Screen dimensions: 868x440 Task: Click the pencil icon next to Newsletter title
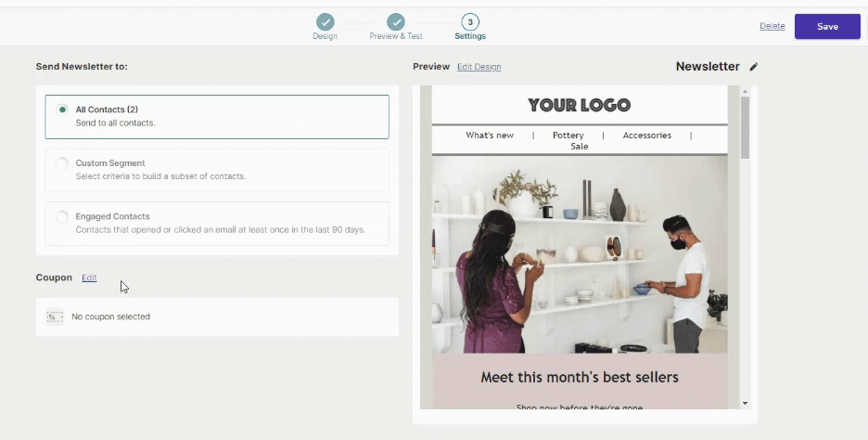[x=753, y=67]
